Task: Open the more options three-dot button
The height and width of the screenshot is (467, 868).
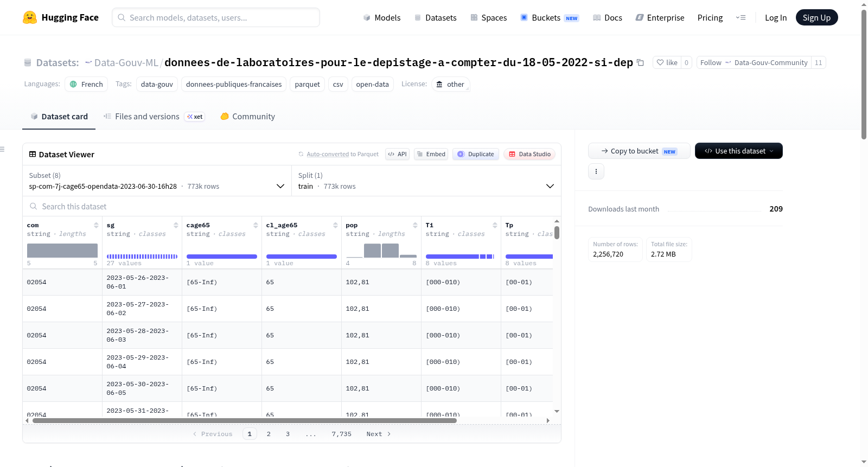Action: pos(596,171)
